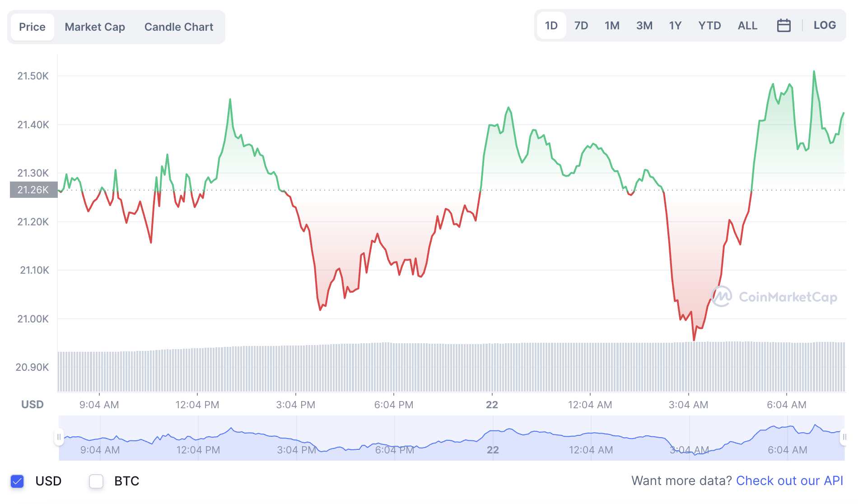Image resolution: width=858 pixels, height=504 pixels.
Task: Show the 1Y price history
Action: click(675, 25)
